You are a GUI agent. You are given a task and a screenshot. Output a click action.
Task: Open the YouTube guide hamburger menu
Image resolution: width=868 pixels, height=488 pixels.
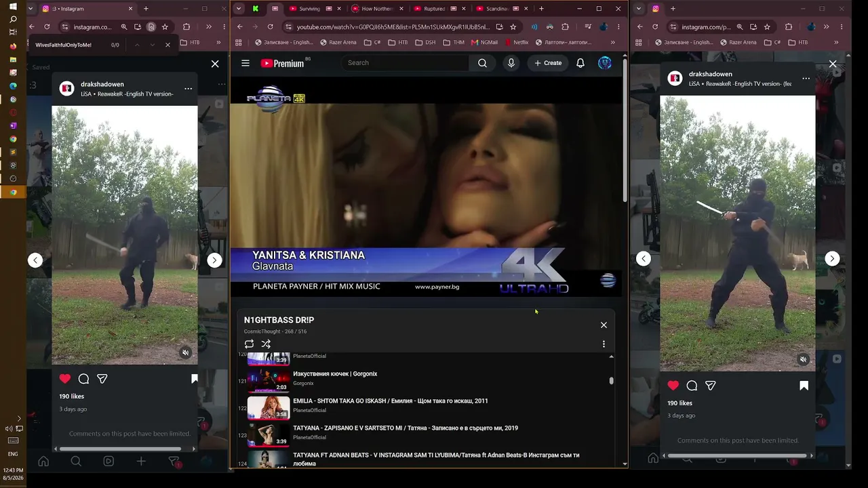pyautogui.click(x=245, y=63)
